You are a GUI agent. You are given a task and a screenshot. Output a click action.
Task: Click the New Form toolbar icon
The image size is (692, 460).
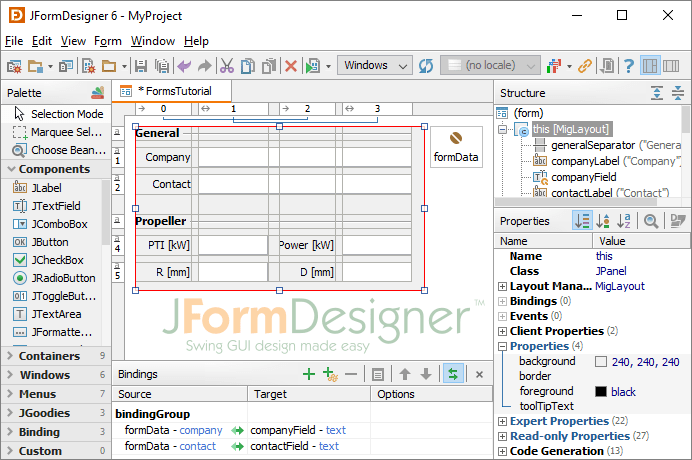tap(89, 66)
